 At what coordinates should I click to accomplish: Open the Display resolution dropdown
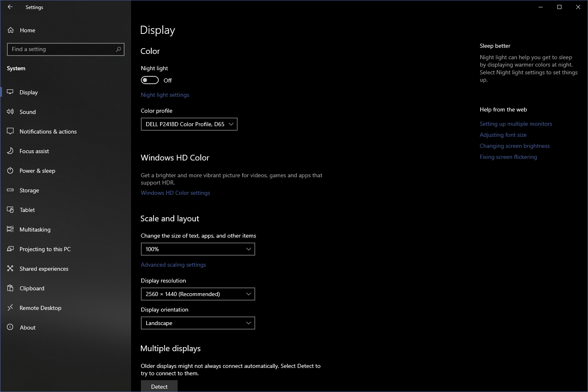[x=198, y=294]
